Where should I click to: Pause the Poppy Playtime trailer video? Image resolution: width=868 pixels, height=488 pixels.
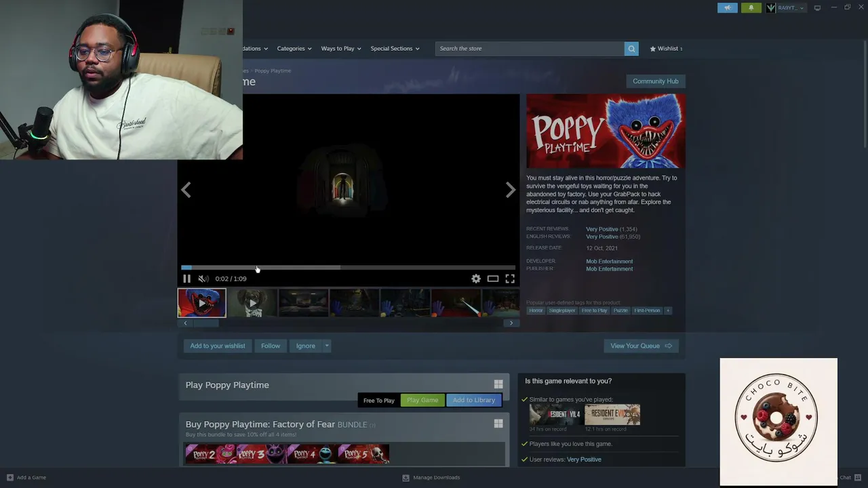coord(186,279)
